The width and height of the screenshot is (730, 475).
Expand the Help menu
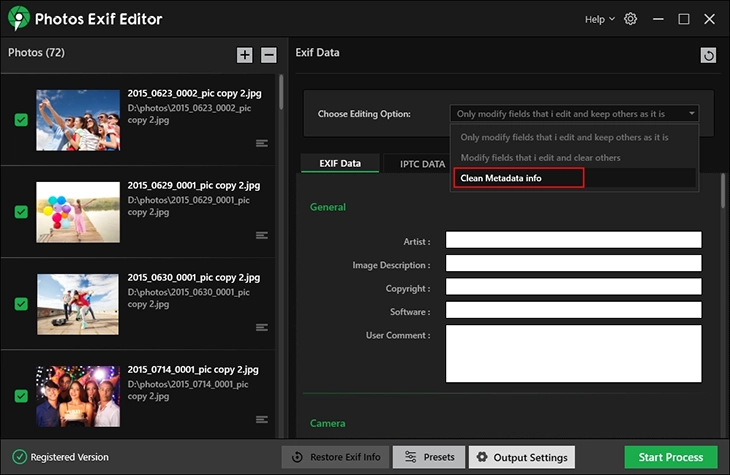(599, 19)
